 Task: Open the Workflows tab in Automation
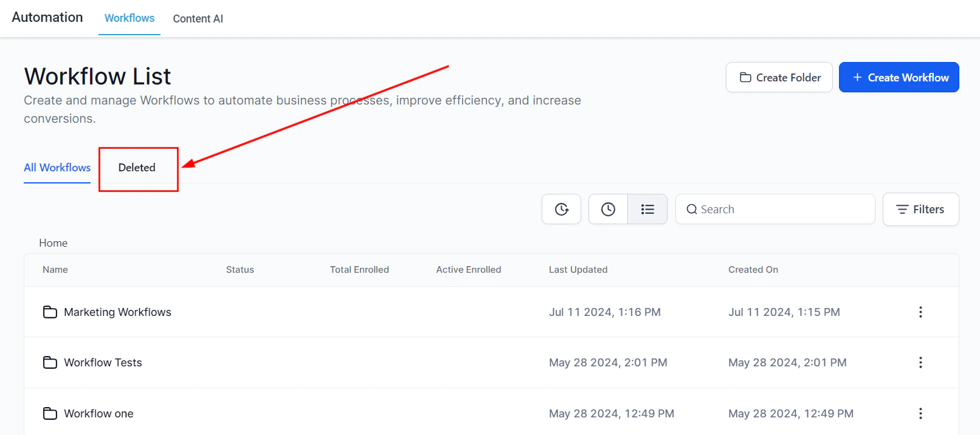point(129,18)
